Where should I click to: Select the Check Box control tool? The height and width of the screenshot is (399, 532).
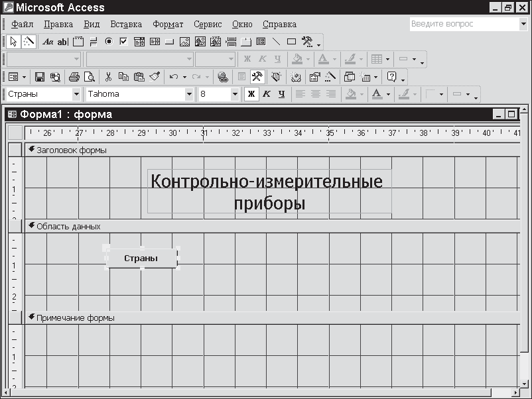(123, 42)
